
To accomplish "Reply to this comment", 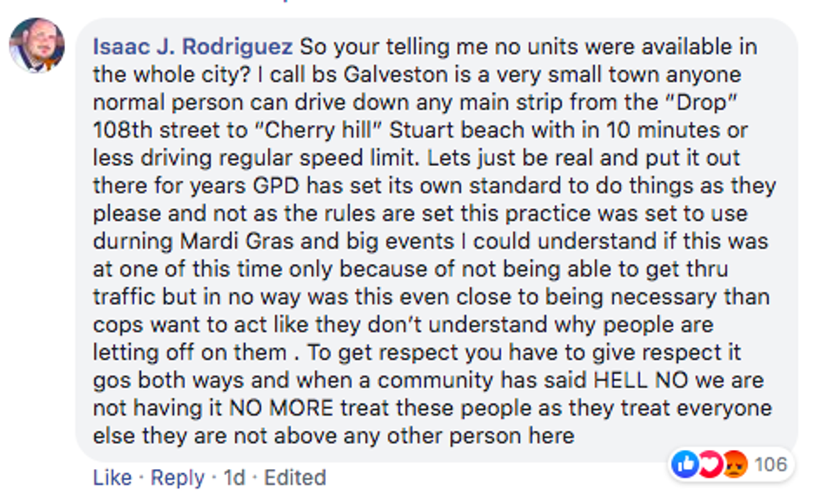I will [x=177, y=477].
